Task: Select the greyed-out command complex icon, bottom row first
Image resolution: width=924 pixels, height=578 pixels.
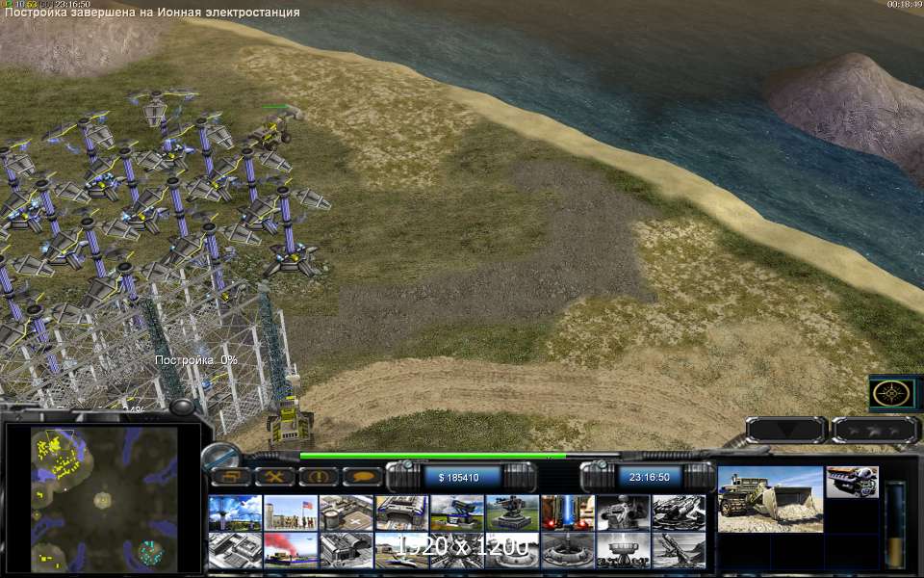Action: [235, 550]
